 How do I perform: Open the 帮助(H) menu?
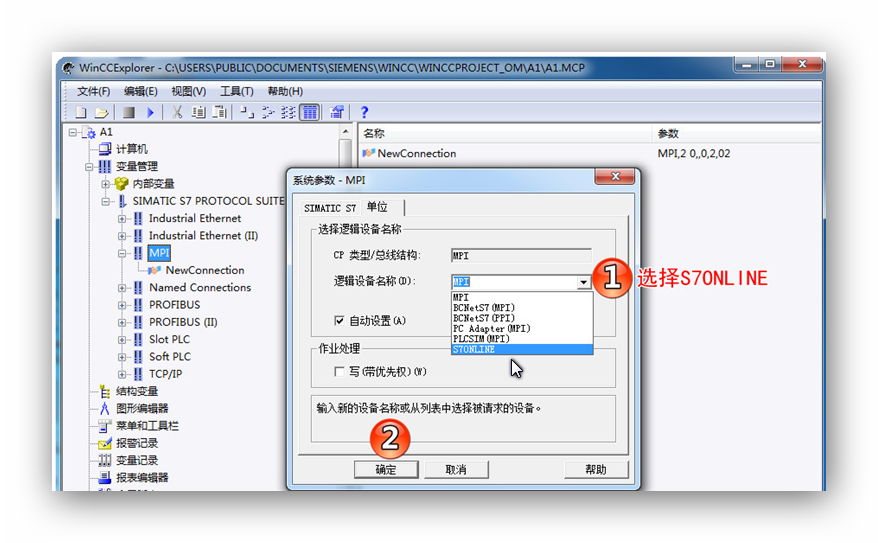(285, 91)
